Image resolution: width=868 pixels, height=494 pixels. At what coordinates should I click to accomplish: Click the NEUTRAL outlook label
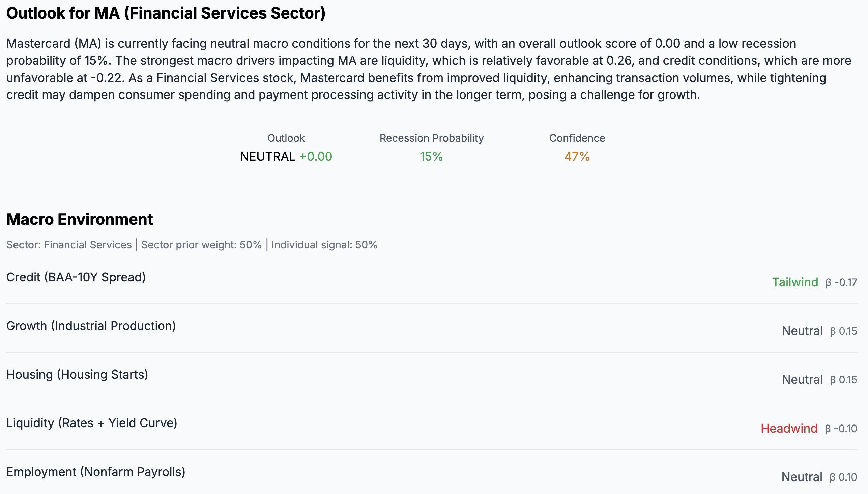[267, 157]
